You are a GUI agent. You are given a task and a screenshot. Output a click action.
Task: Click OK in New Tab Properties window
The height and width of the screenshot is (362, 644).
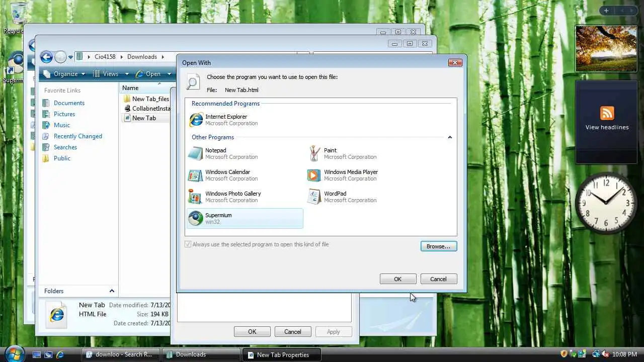[x=252, y=332]
